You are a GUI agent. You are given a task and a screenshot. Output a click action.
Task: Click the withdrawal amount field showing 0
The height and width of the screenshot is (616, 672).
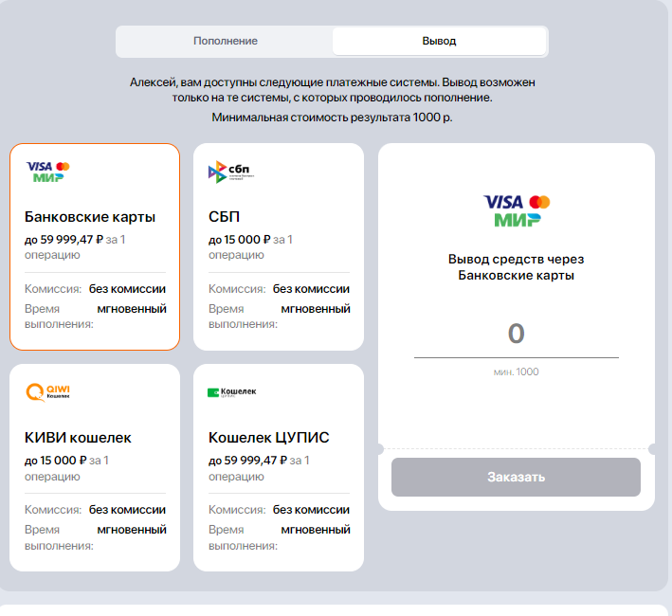click(517, 335)
